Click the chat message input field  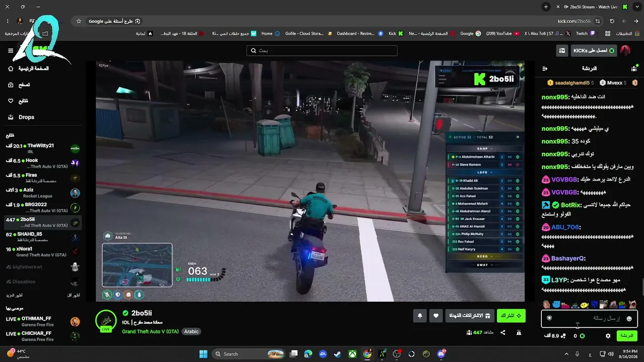[589, 318]
